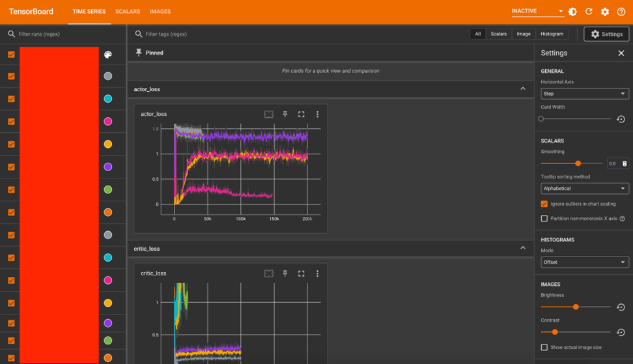The image size is (633, 364).
Task: Switch to the IMAGES tab
Action: (x=160, y=12)
